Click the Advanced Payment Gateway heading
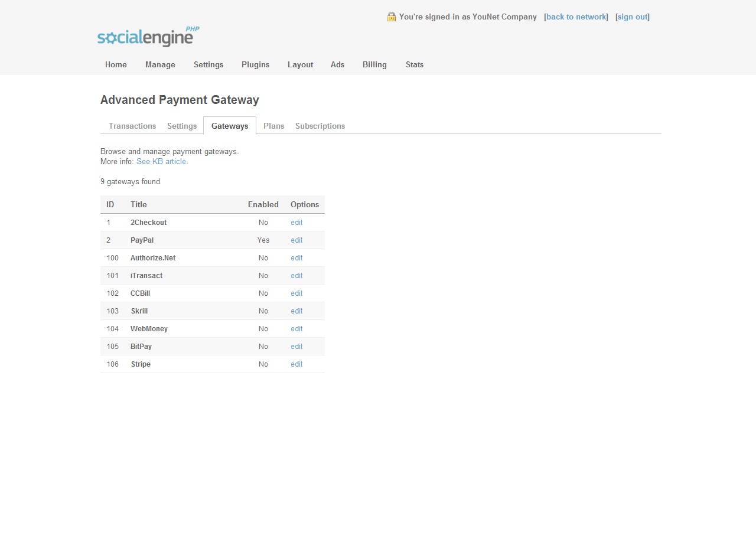This screenshot has width=756, height=555. coord(180,100)
